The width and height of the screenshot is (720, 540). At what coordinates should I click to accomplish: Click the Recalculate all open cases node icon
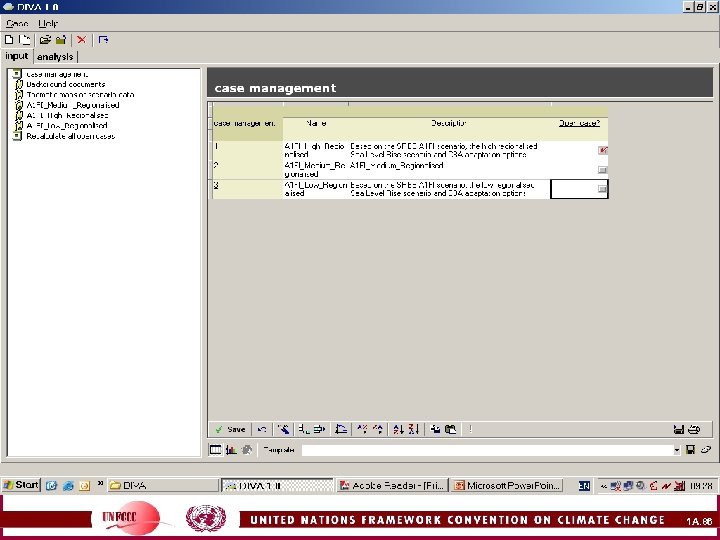pyautogui.click(x=17, y=136)
